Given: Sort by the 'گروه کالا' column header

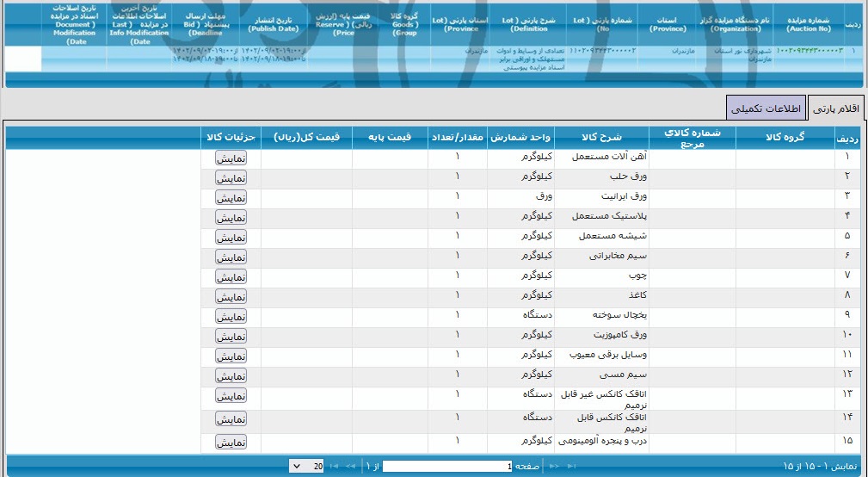Looking at the screenshot, I should pyautogui.click(x=785, y=138).
